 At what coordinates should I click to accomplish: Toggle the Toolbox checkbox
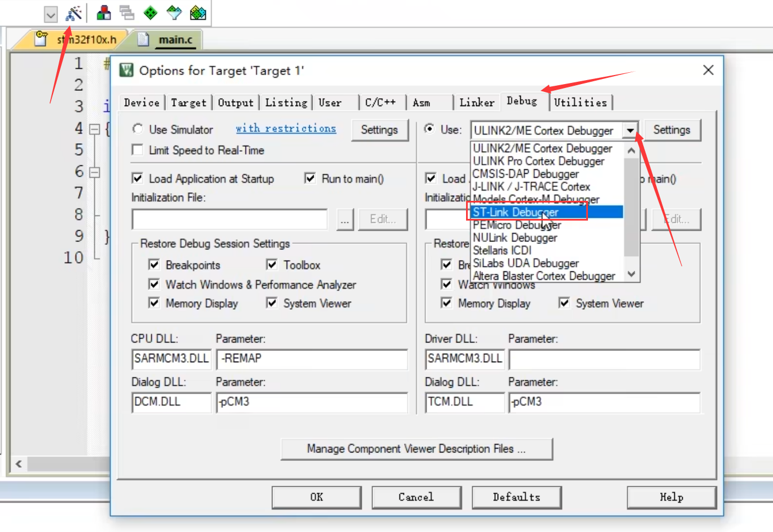pos(271,265)
